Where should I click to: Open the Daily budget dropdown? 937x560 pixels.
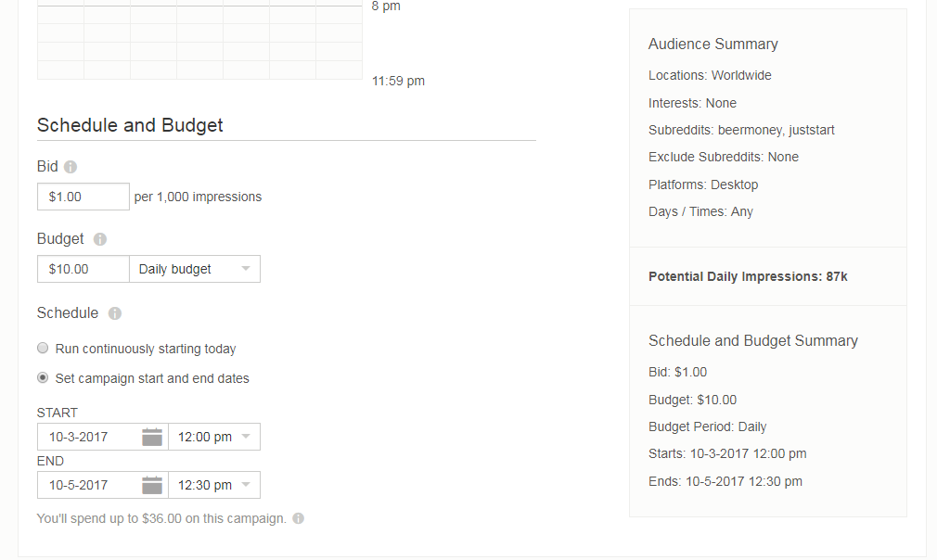(x=195, y=269)
